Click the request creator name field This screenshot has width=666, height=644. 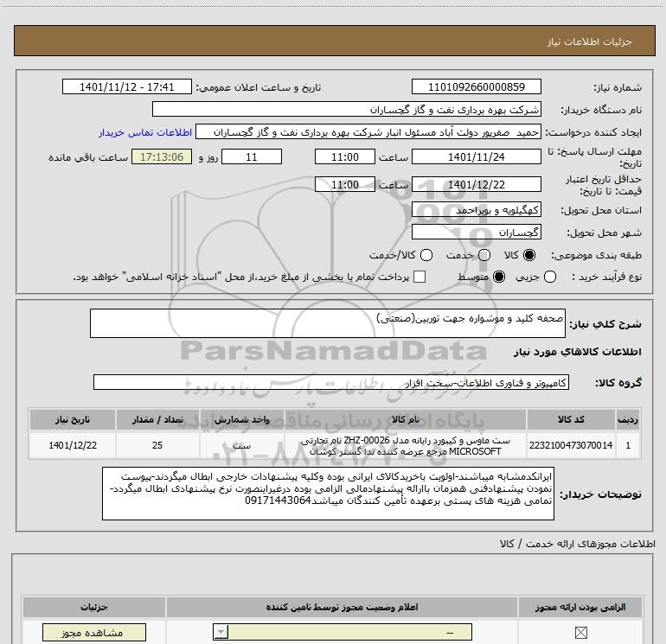point(368,132)
